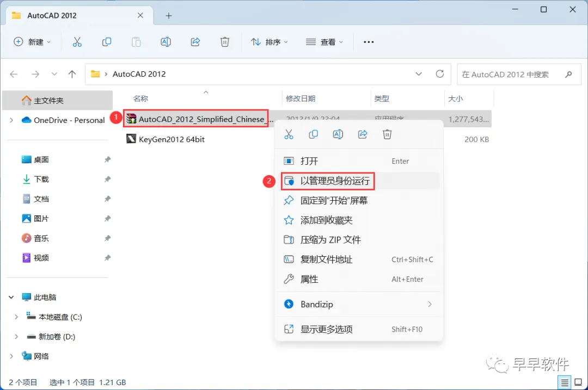Click the Rename icon in the toolbar

166,42
